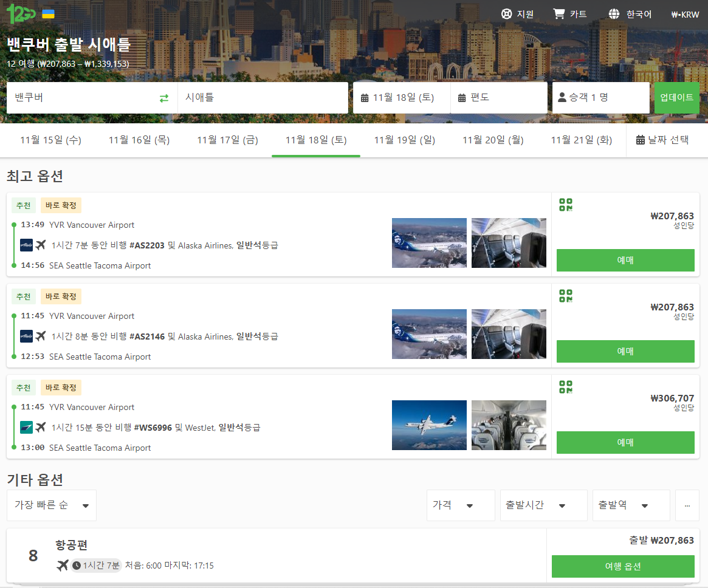
Task: Click calendar icon in 날짜 선택
Action: click(641, 140)
